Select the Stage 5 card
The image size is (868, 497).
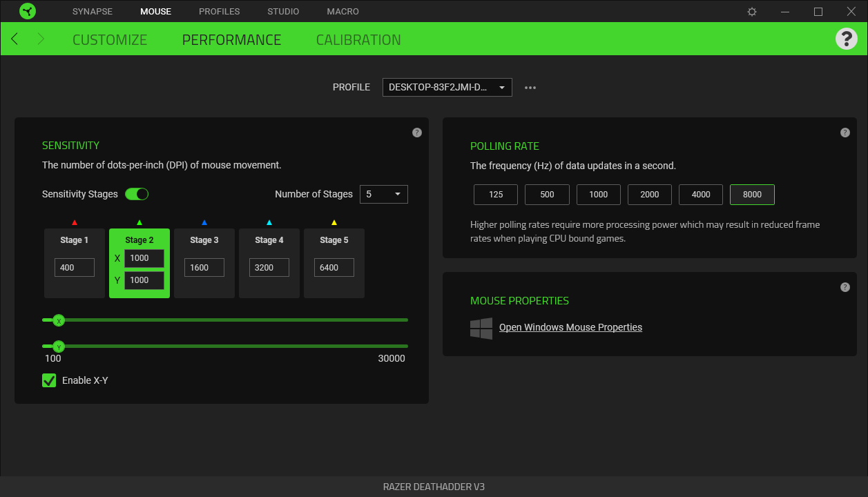[334, 263]
